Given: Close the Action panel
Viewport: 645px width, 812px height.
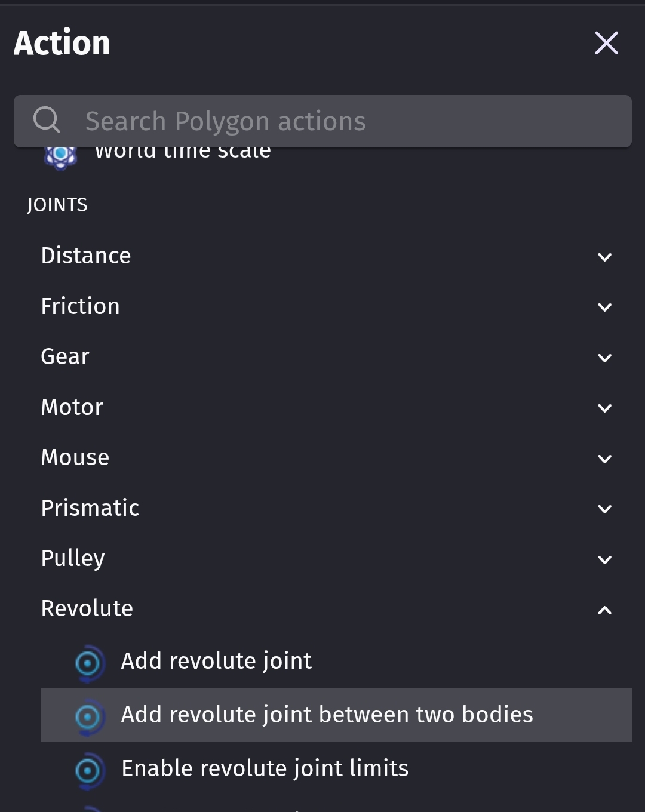Looking at the screenshot, I should click(x=606, y=43).
